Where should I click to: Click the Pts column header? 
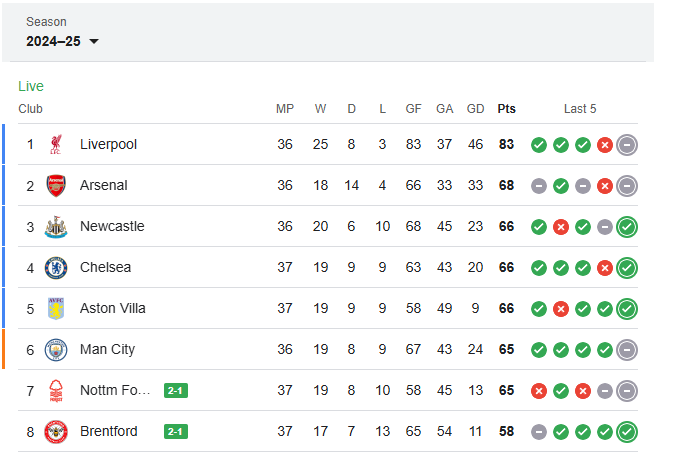(x=506, y=109)
